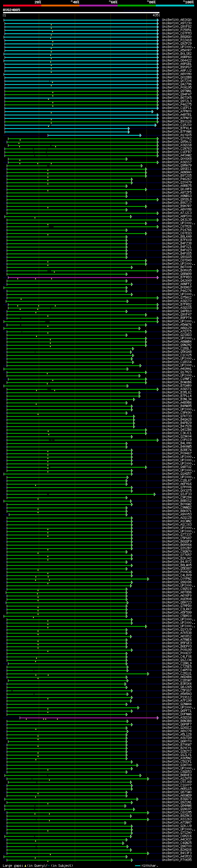Click the purple ~60% identity legend segment

[x=99, y=6]
